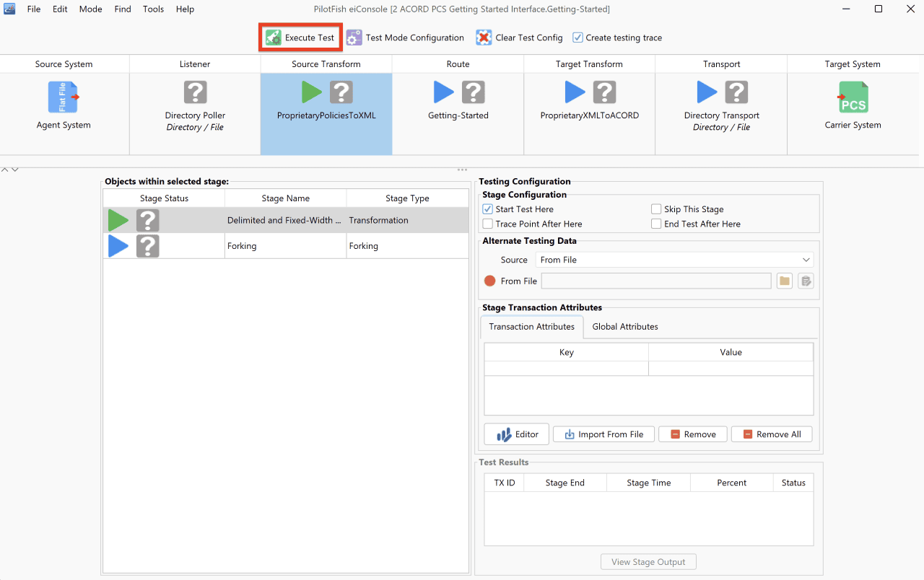Open the Source dropdown showing From File

click(x=674, y=260)
